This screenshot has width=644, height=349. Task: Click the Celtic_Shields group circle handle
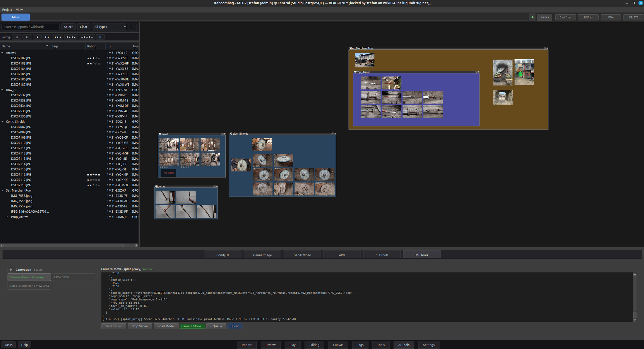[333, 134]
